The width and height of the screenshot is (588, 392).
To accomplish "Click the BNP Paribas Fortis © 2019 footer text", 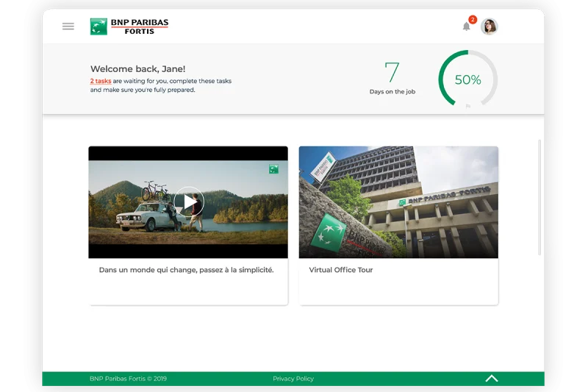I will [128, 379].
